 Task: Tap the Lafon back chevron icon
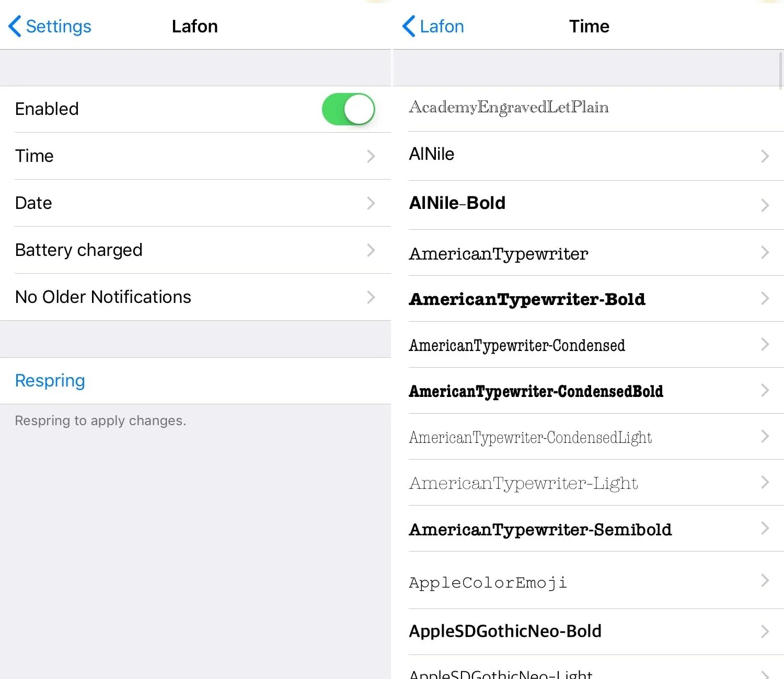click(x=409, y=27)
